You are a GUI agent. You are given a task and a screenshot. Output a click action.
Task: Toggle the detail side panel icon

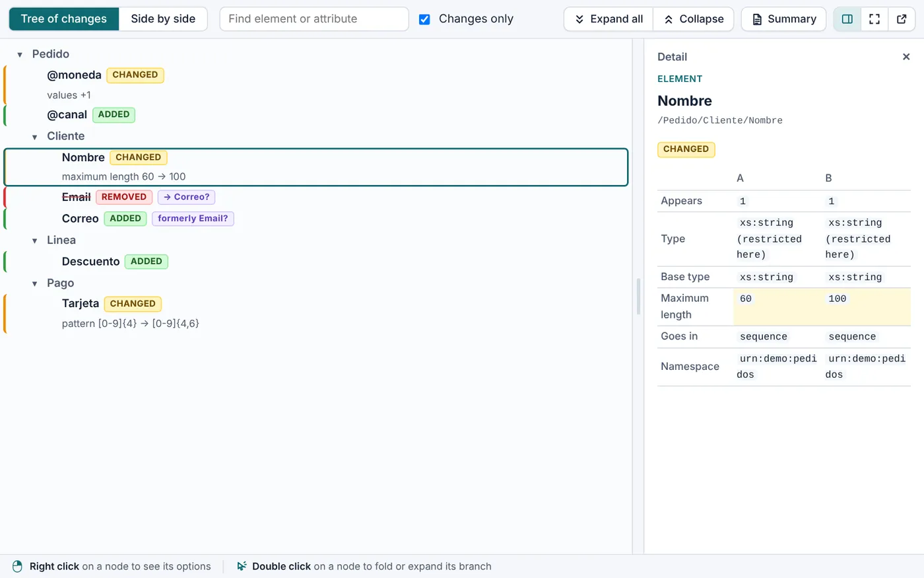click(847, 19)
